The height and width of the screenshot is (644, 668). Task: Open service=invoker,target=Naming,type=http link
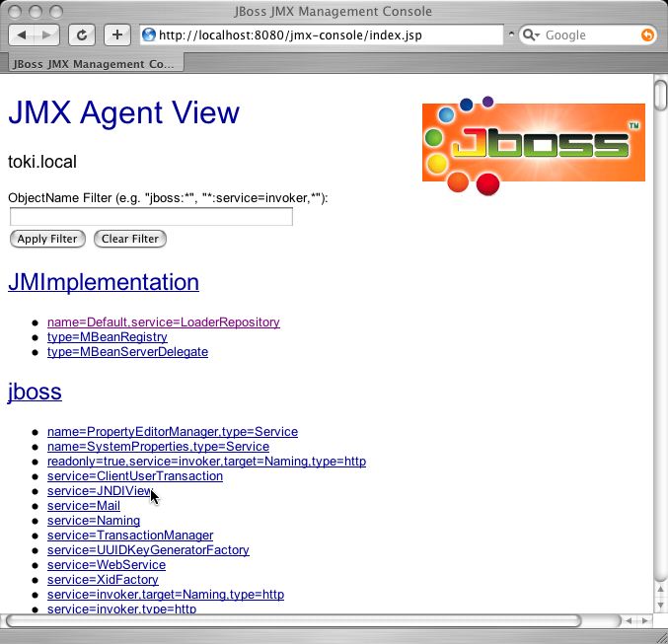coord(166,594)
